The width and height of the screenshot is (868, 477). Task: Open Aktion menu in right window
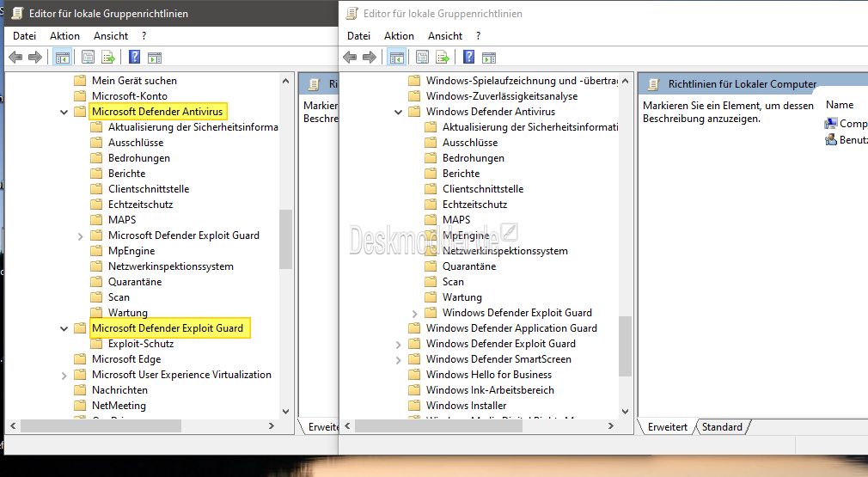[399, 36]
